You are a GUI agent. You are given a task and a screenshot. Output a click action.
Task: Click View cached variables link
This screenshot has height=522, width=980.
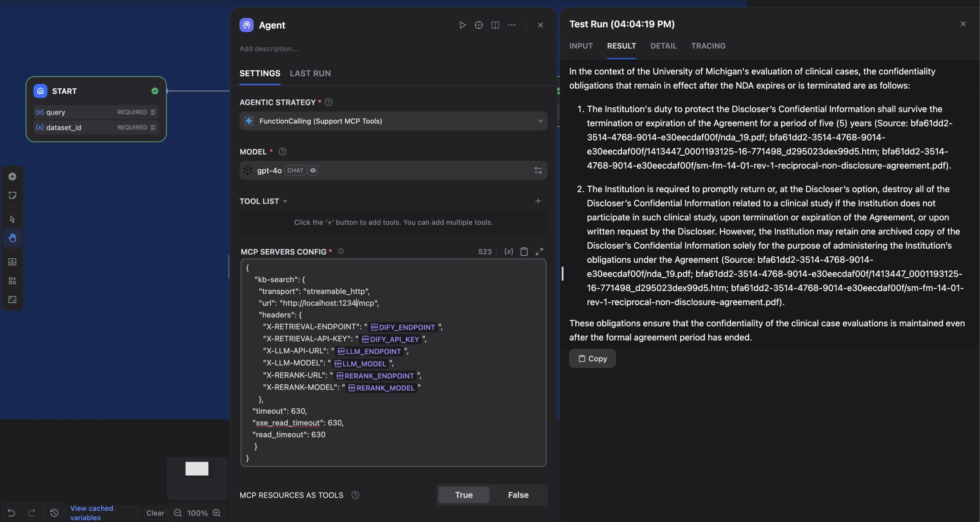coord(92,512)
